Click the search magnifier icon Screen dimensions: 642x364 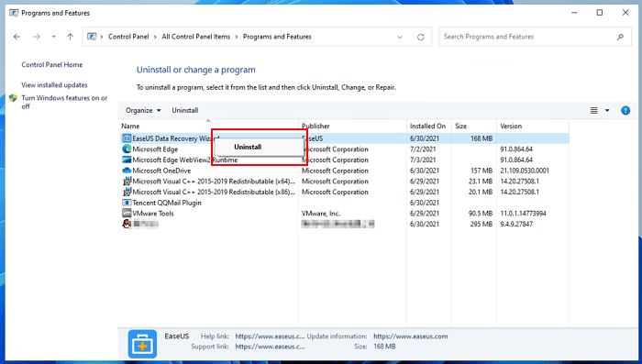[620, 37]
